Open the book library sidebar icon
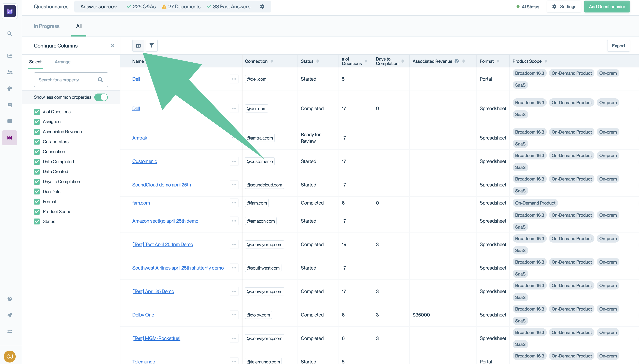 [x=10, y=105]
